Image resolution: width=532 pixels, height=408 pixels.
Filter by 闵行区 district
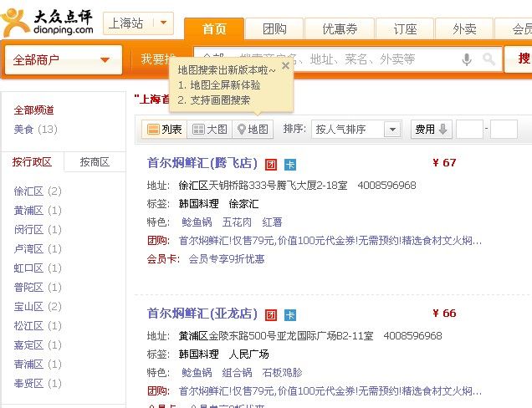click(38, 230)
